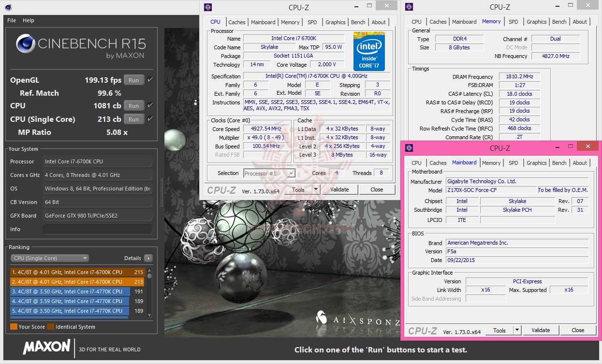Click the DRAM Frequency 1810.2 MHz value
602x364 pixels.
(x=518, y=77)
